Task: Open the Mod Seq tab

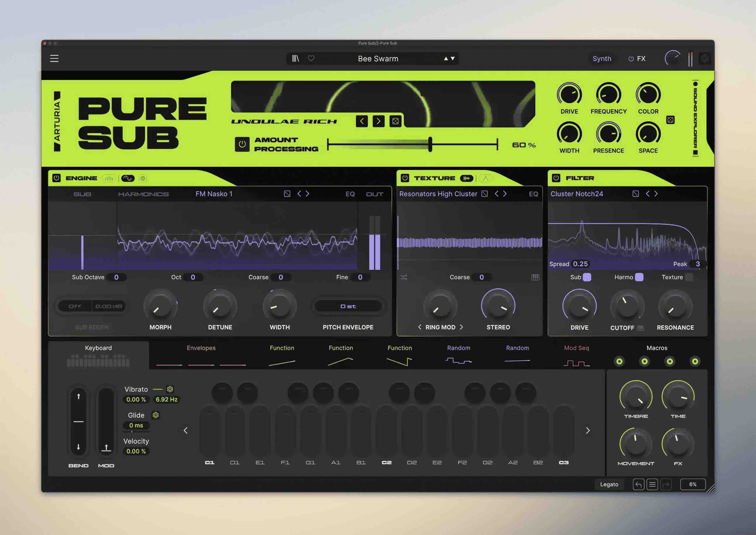Action: click(x=576, y=355)
